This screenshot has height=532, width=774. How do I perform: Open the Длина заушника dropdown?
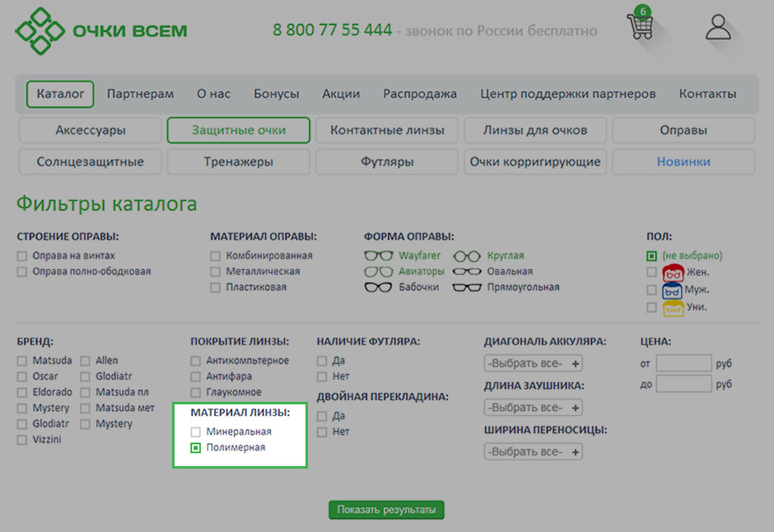point(533,408)
